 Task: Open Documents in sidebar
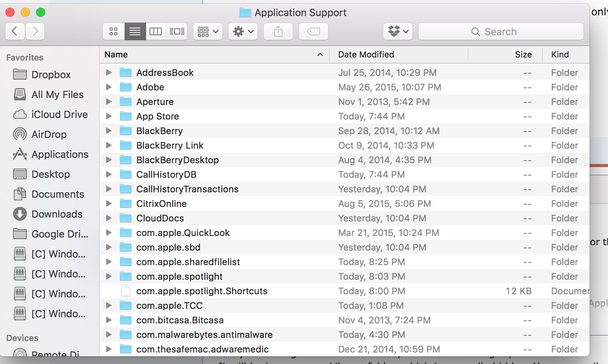pyautogui.click(x=48, y=194)
